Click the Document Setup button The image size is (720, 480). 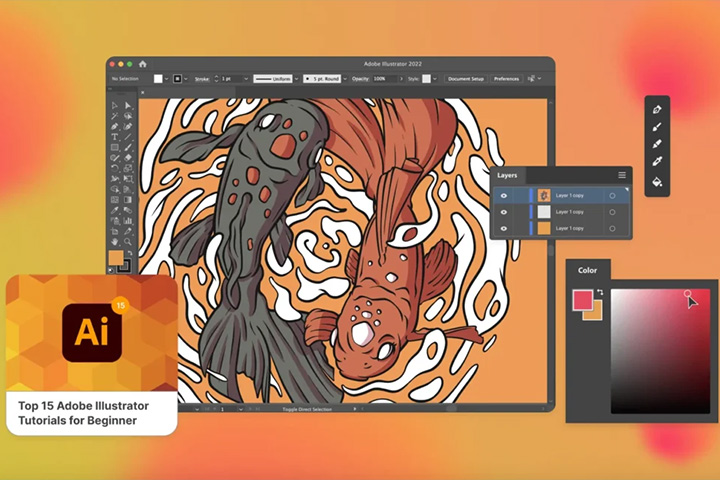click(x=466, y=79)
